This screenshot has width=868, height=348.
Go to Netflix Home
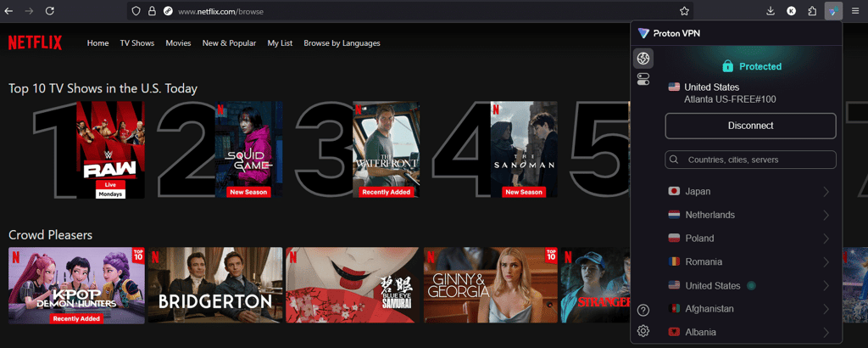pyautogui.click(x=98, y=43)
